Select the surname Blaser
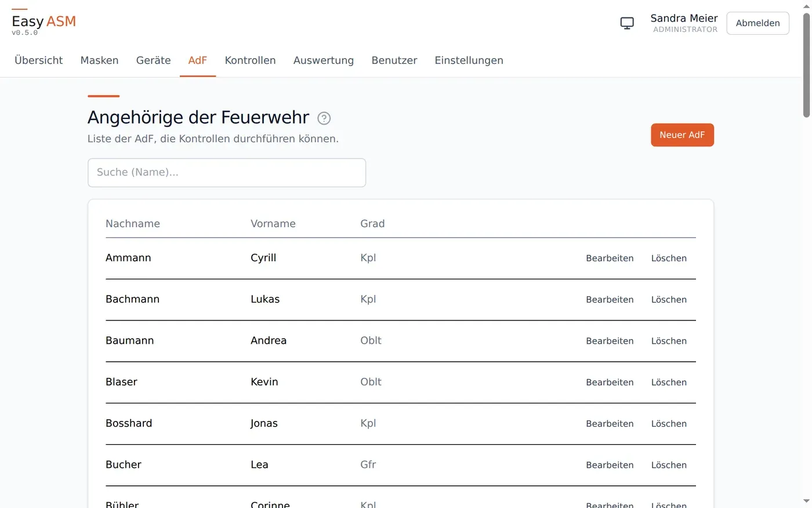 click(x=121, y=381)
